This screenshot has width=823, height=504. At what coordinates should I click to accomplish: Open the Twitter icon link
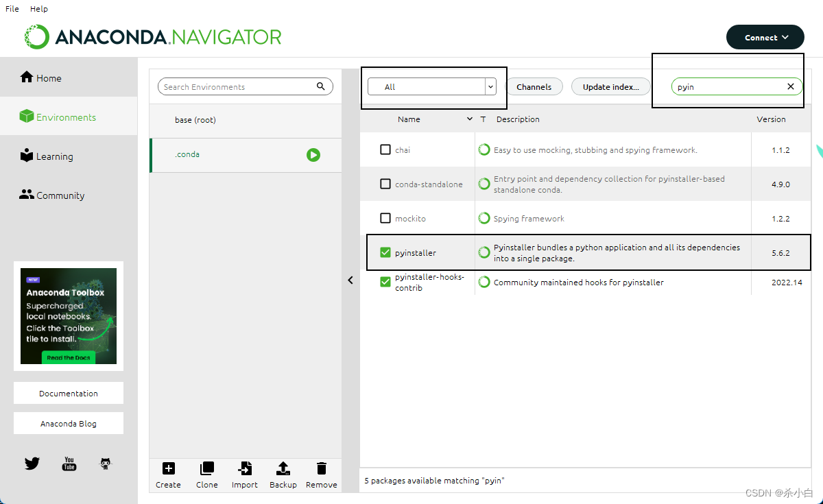click(32, 464)
